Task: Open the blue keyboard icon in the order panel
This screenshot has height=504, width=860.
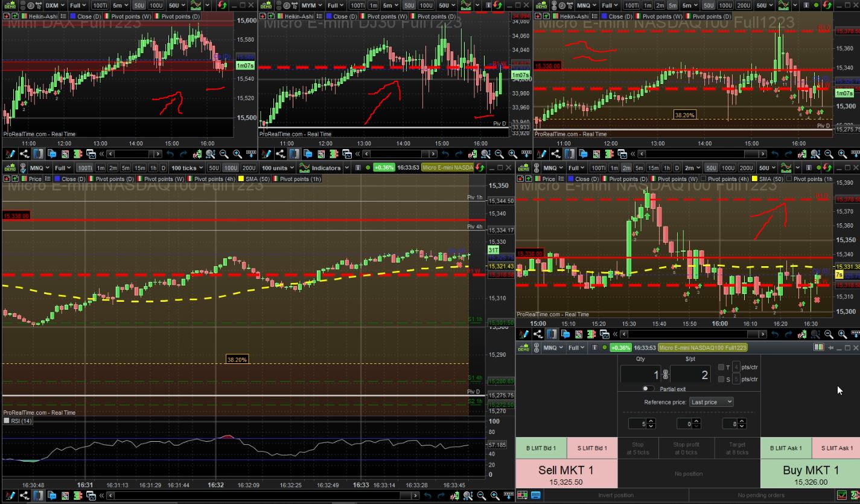Action: coord(535,496)
